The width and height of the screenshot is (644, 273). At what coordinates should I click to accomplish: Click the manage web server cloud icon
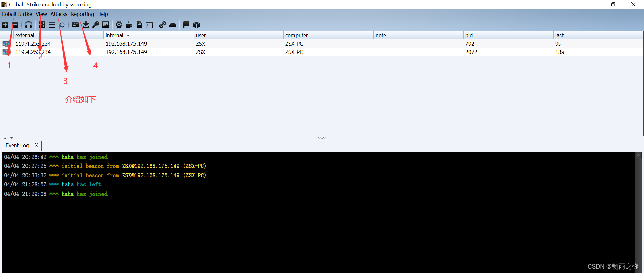[x=173, y=25]
